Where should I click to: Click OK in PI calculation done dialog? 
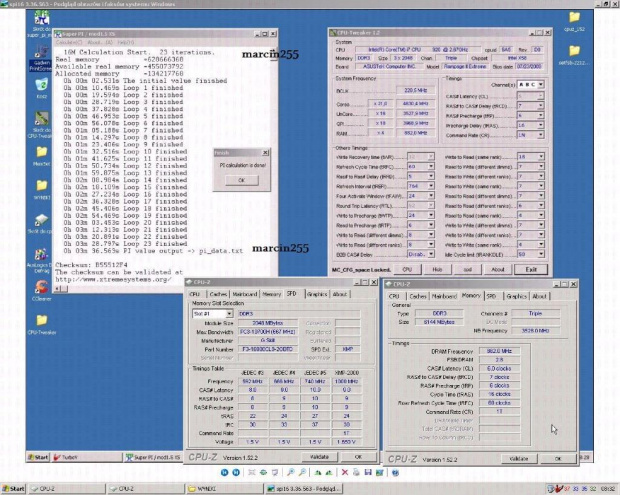(242, 180)
